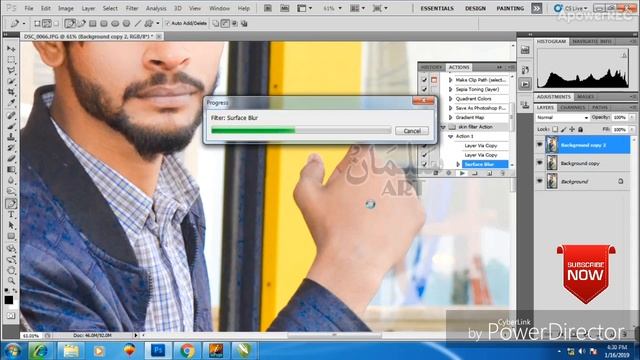Switch to the Painting workspace

(x=510, y=8)
